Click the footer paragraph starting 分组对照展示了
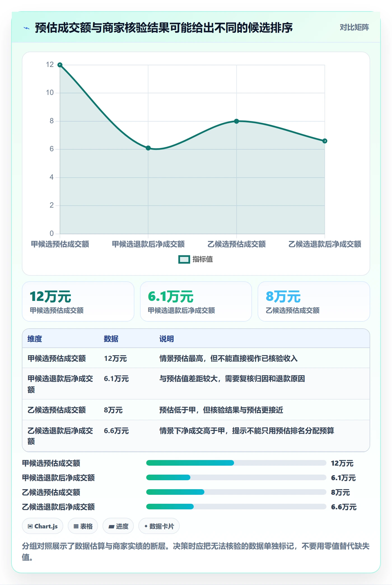Screen dimensions: 392x585 tap(196, 551)
